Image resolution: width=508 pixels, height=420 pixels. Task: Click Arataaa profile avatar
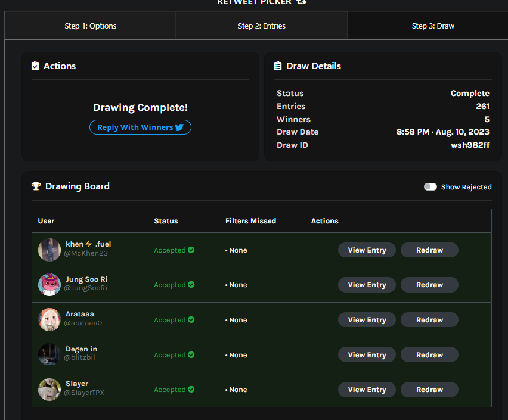click(x=49, y=319)
